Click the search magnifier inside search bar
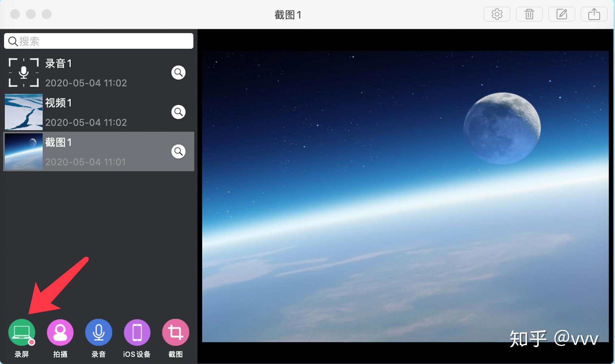The width and height of the screenshot is (615, 364). (13, 41)
